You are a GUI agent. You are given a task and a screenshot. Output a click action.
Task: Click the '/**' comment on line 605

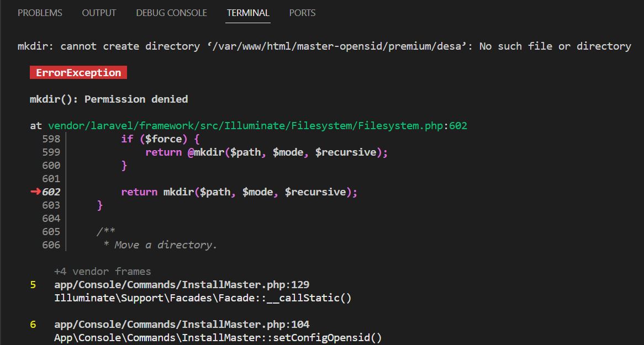point(106,232)
